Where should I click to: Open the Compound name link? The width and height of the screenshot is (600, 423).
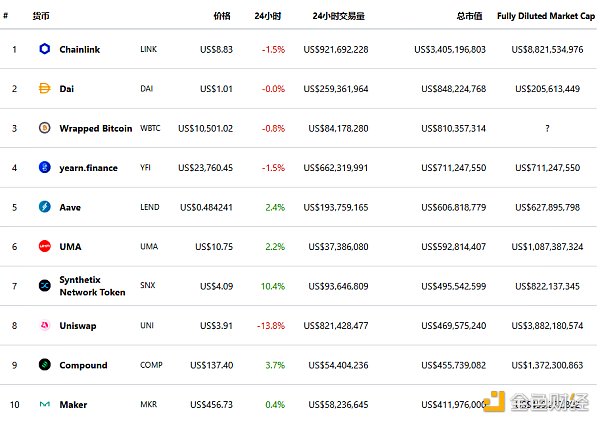point(83,365)
